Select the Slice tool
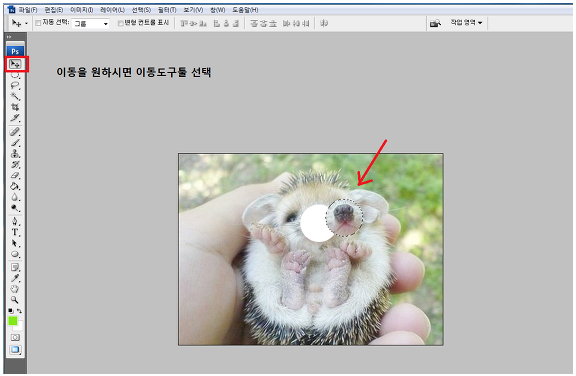 point(15,118)
